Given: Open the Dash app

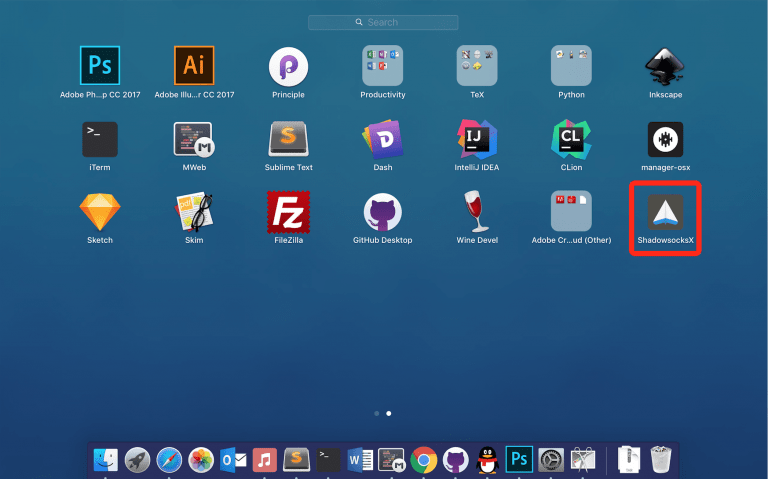Looking at the screenshot, I should [x=383, y=140].
